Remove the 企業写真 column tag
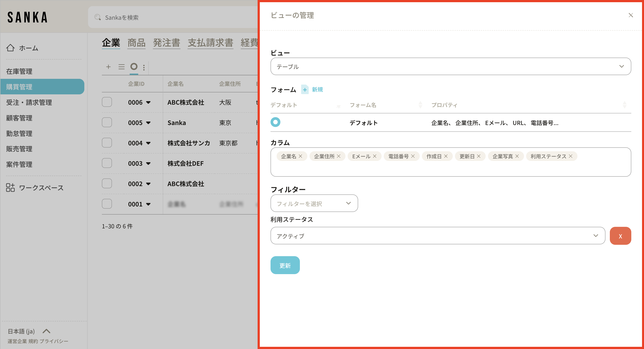Viewport: 644px width, 349px height. (x=517, y=156)
